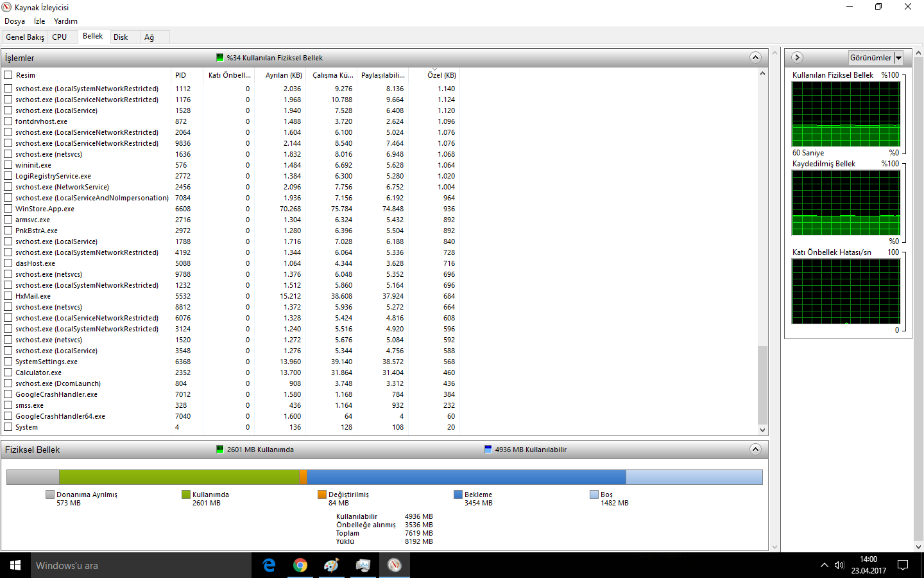Image resolution: width=924 pixels, height=578 pixels.
Task: Sort by Özel (KB) column header
Action: [435, 75]
